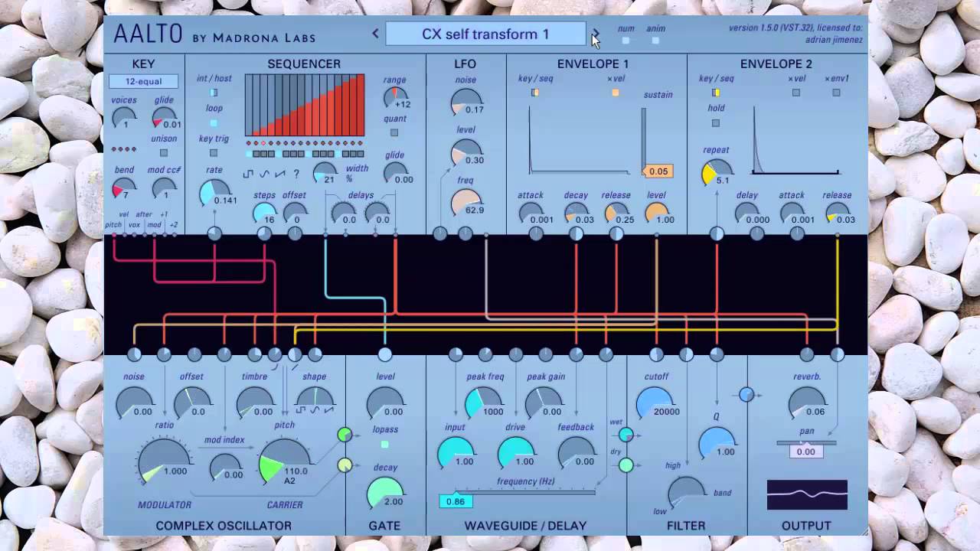Click the Q patch input dial

(717, 354)
